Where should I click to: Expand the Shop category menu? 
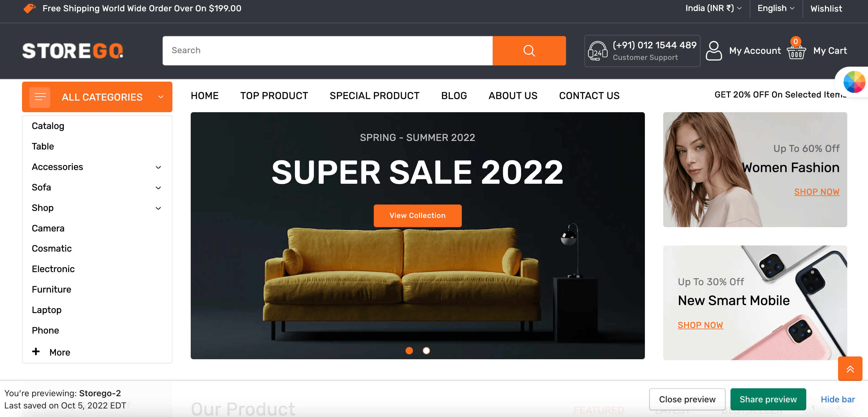coord(159,208)
